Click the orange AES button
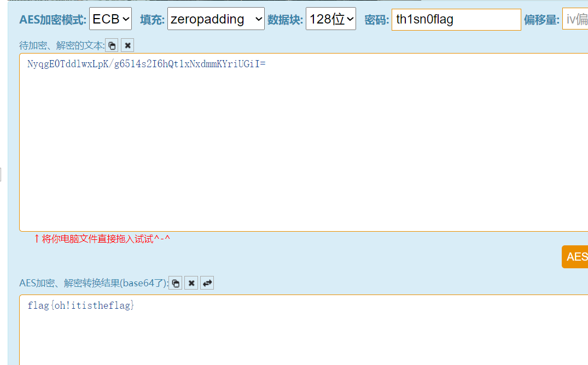Image resolution: width=588 pixels, height=365 pixels. pyautogui.click(x=575, y=257)
